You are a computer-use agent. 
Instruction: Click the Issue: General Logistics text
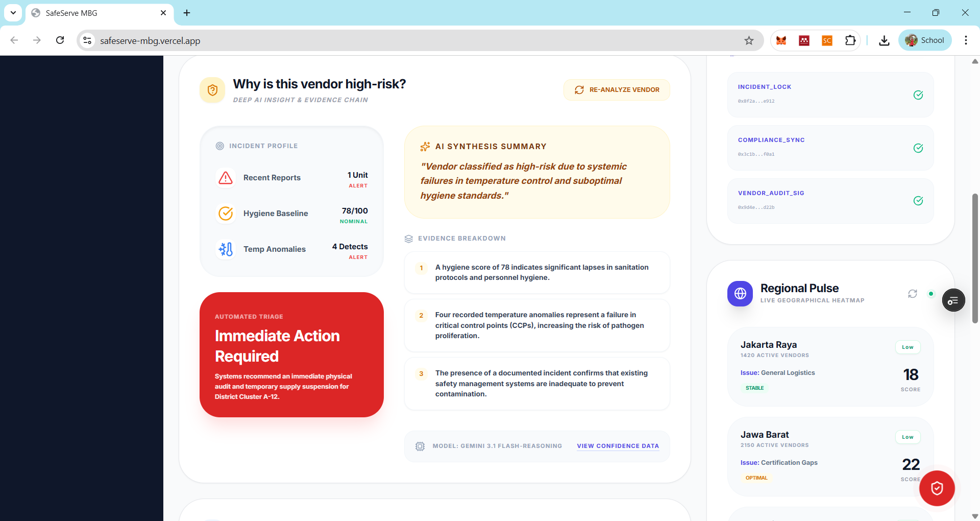coord(777,373)
